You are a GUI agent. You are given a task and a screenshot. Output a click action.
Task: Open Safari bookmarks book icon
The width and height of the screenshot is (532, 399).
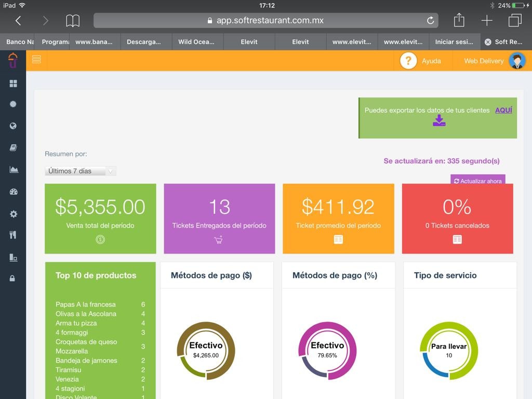click(x=73, y=21)
